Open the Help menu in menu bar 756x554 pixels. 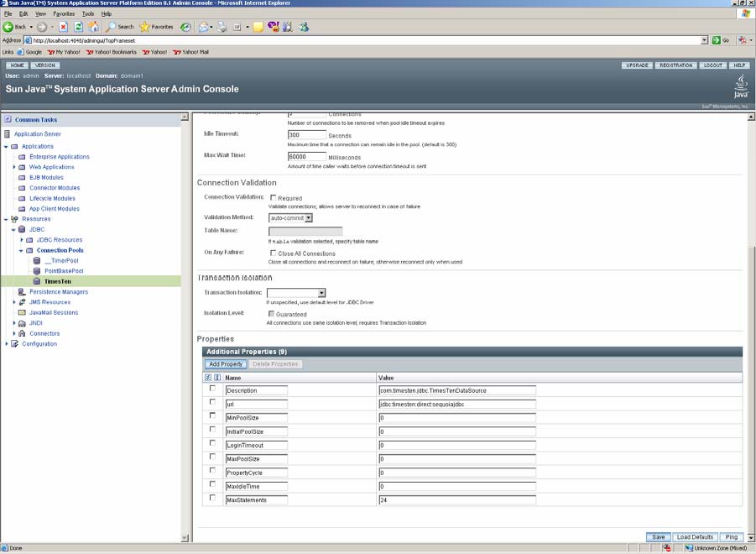(106, 14)
